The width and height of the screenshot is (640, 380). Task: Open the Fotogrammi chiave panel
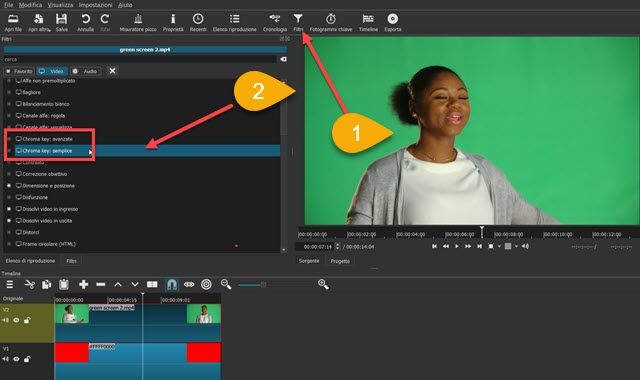coord(331,22)
